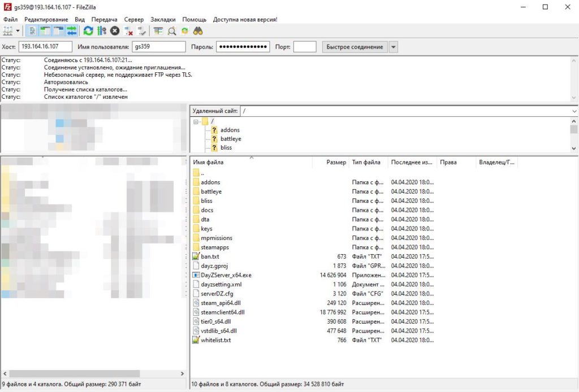This screenshot has width=579, height=392.
Task: Collapse root folder in remote tree
Action: (196, 121)
